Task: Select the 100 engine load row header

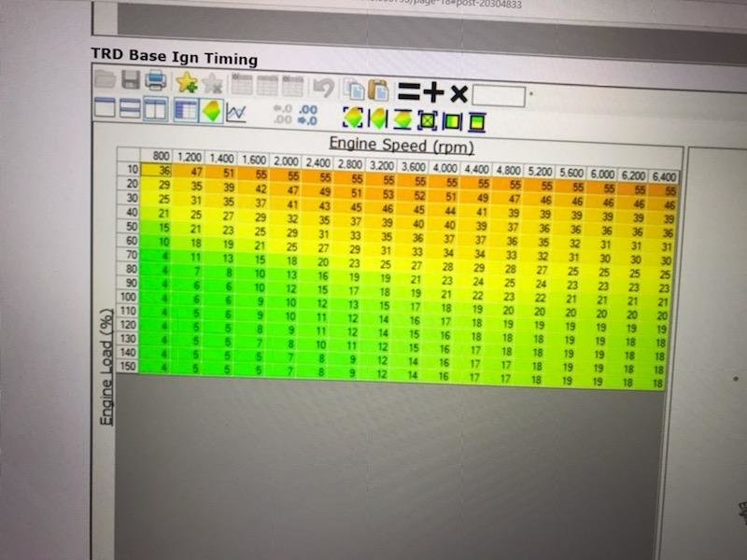Action: 128,297
